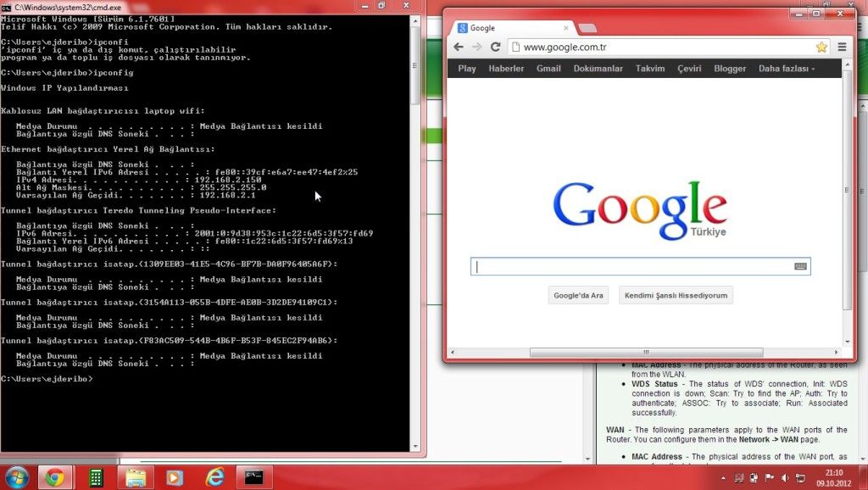Open Blogger in the Google bar
This screenshot has height=490, width=868.
pos(730,69)
